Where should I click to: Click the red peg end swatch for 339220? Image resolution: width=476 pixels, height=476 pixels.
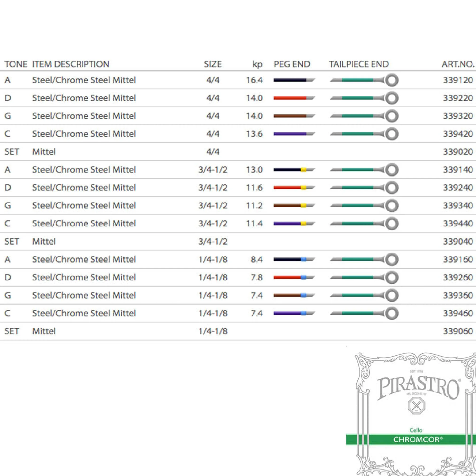coord(294,98)
